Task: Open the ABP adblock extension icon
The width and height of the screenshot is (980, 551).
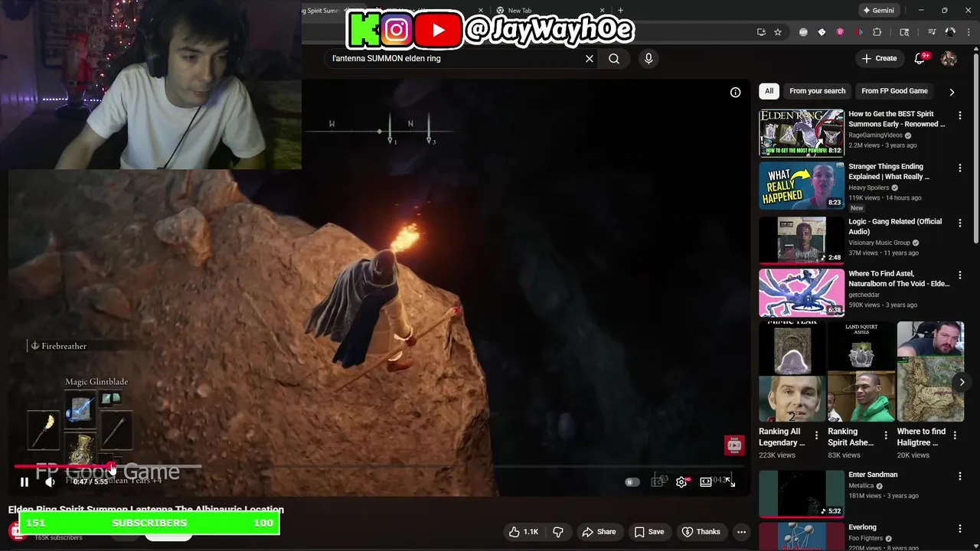Action: tap(803, 32)
